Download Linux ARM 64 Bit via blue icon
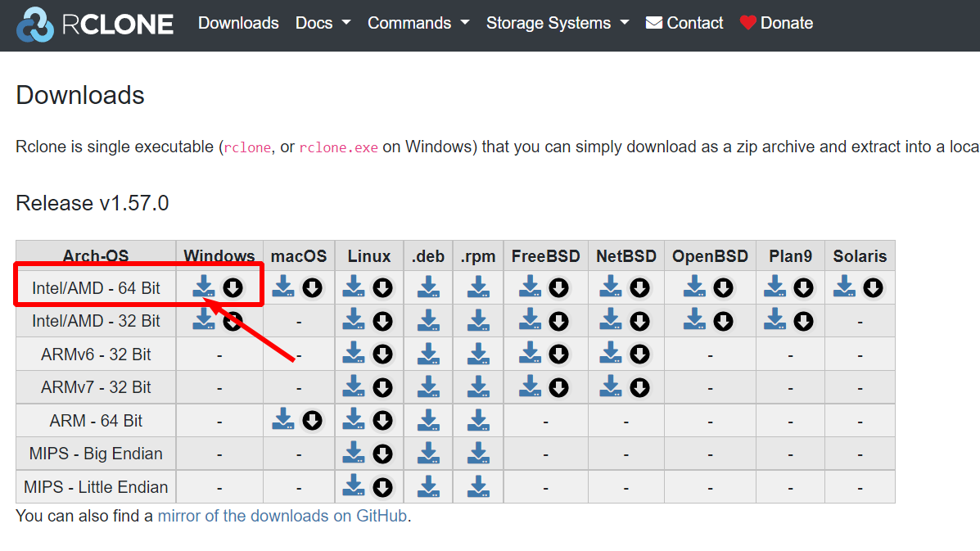Image resolution: width=980 pixels, height=551 pixels. [354, 419]
